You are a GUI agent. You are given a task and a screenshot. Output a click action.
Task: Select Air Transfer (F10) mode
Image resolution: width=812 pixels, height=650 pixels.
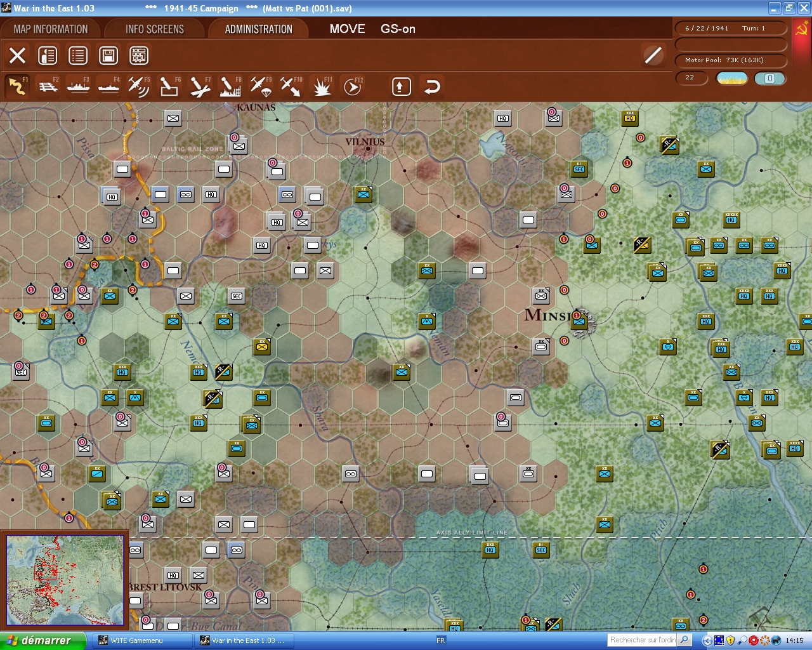[x=291, y=86]
